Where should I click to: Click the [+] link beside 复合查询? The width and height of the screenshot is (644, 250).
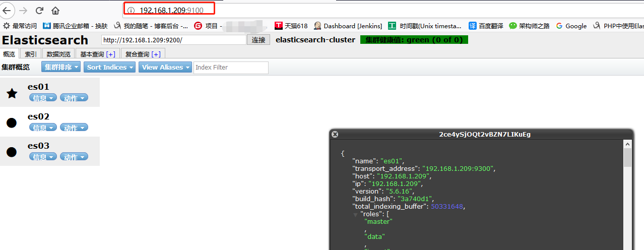(x=156, y=54)
